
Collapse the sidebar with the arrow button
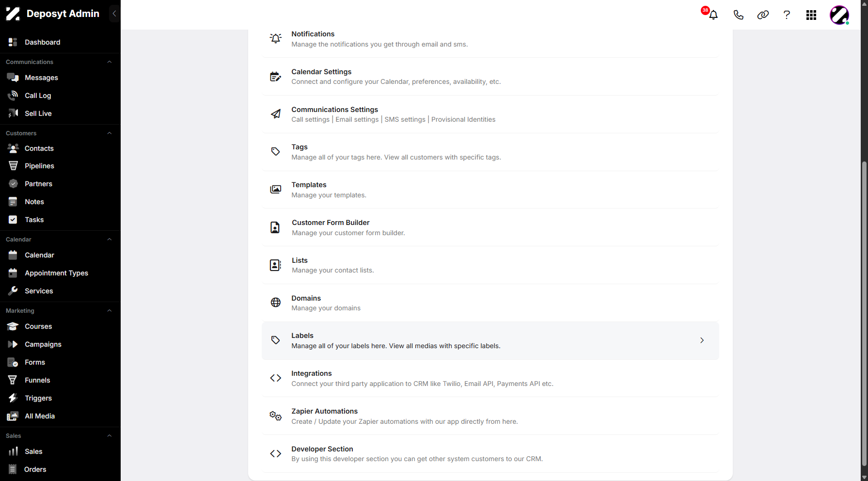[x=114, y=14]
